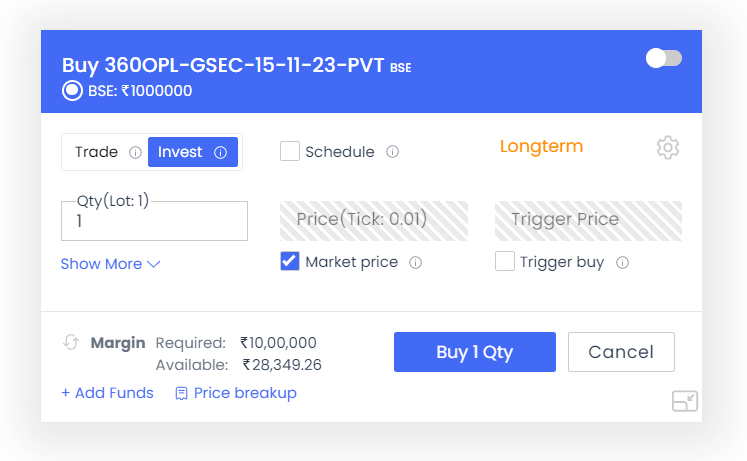Select the Invest tab
The width and height of the screenshot is (747, 461).
click(193, 152)
